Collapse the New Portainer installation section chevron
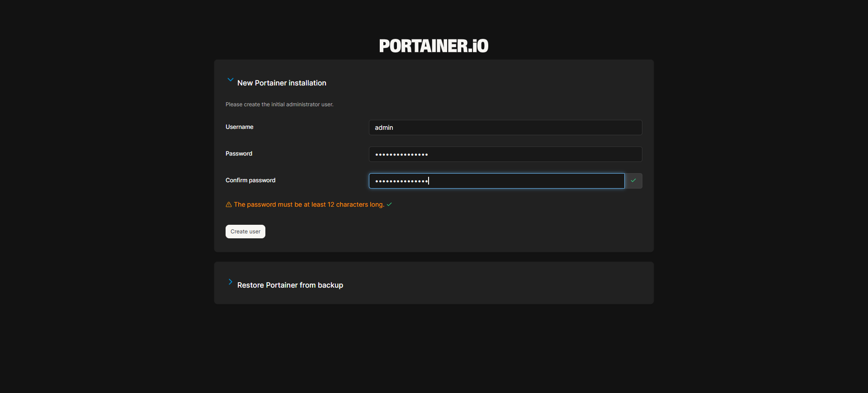 tap(230, 80)
